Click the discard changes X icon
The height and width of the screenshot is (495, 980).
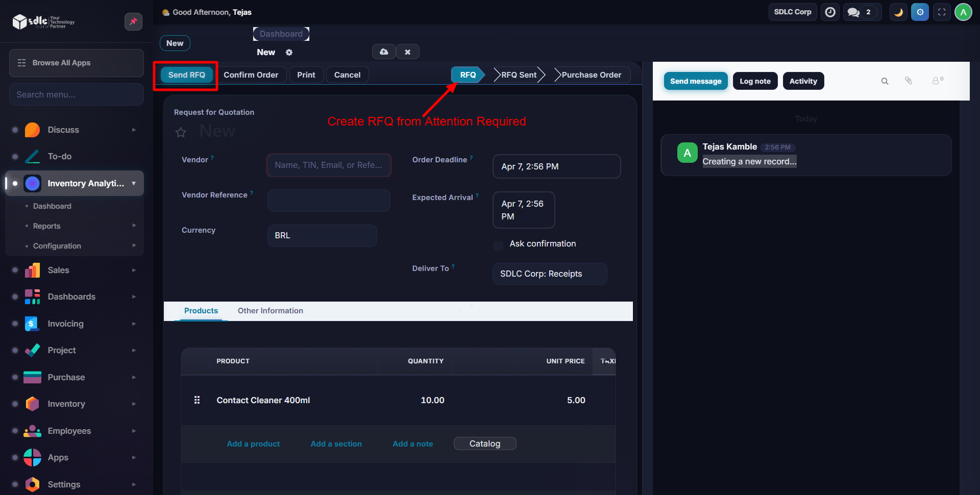click(x=407, y=52)
